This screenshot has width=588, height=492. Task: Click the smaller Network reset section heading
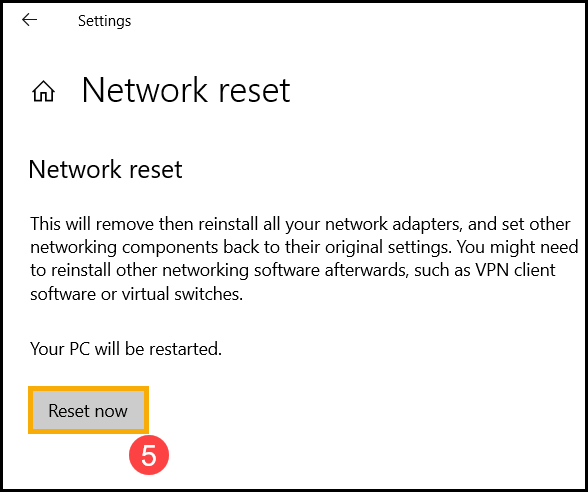coord(105,169)
